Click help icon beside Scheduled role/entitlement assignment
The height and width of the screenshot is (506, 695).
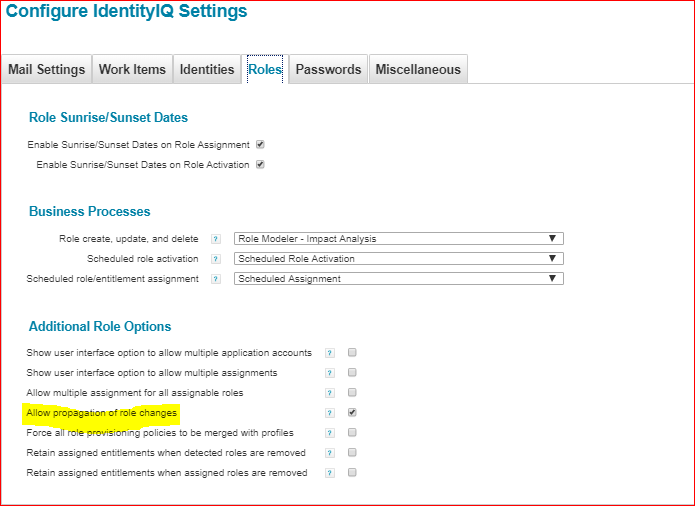coord(216,279)
